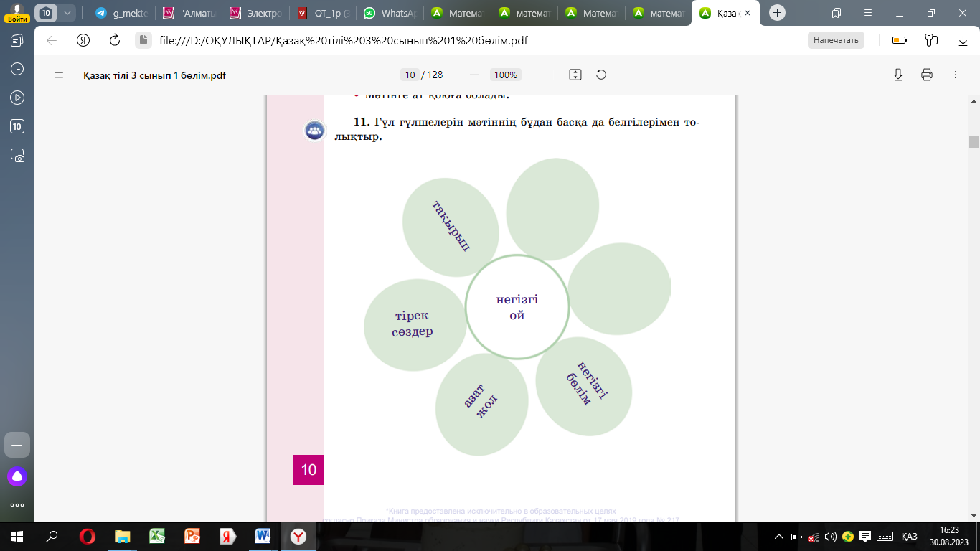Image resolution: width=980 pixels, height=551 pixels.
Task: Open the collections icon next to the battery
Action: [x=932, y=40]
